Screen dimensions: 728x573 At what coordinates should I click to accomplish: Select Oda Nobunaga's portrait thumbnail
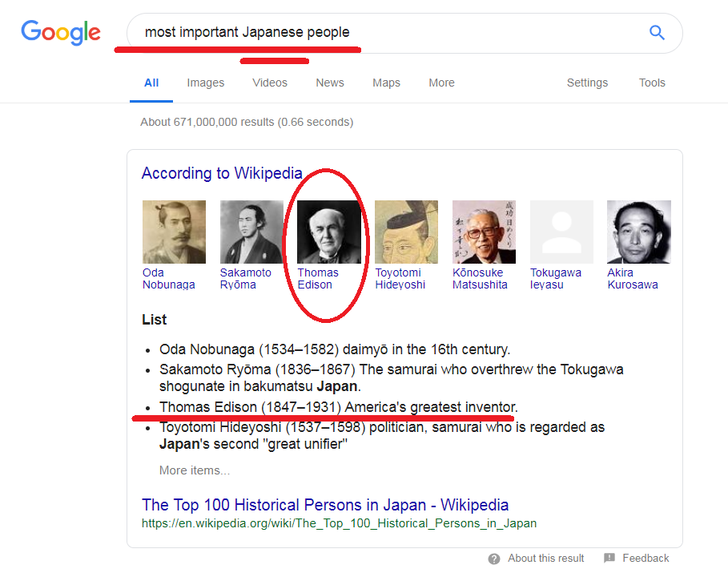point(174,232)
